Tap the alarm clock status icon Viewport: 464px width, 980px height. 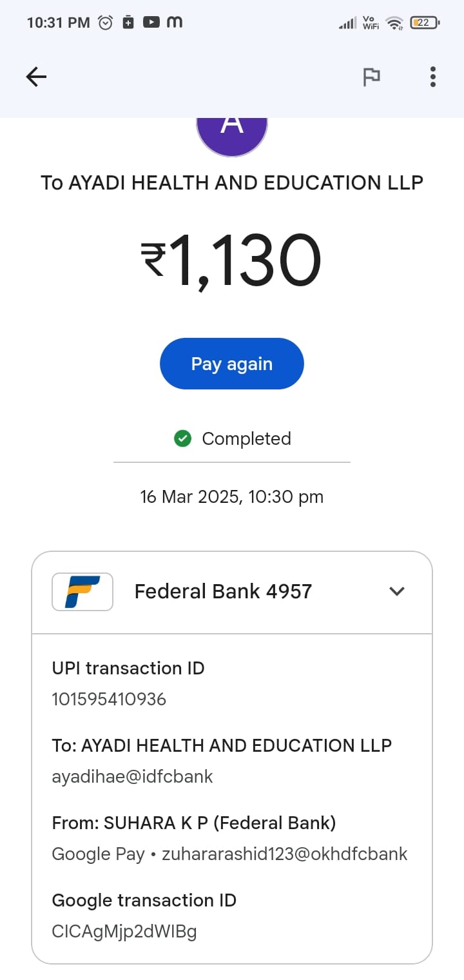click(105, 23)
